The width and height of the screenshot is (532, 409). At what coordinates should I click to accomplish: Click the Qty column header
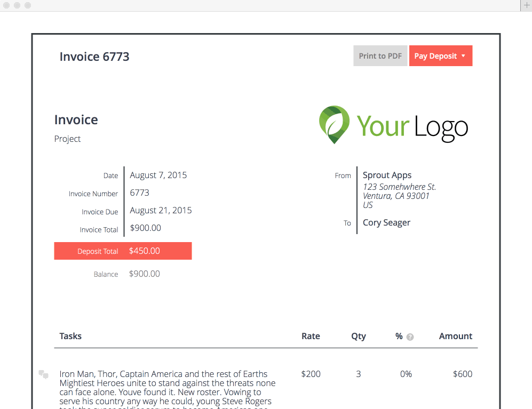[x=359, y=336]
